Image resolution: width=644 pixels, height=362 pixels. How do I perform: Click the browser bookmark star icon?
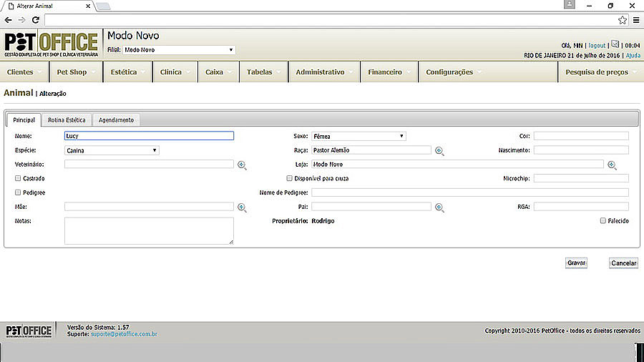[623, 20]
